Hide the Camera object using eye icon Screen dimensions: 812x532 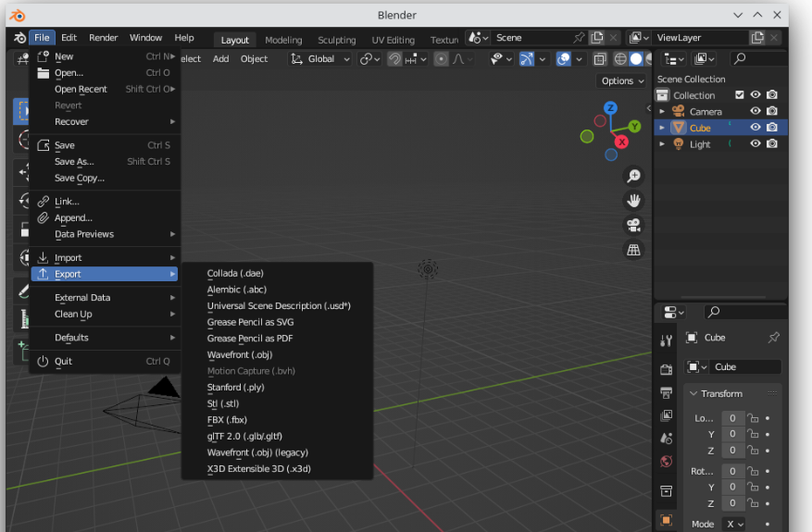point(756,111)
